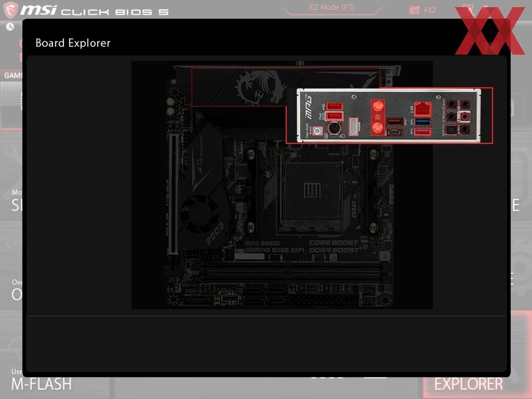Select the upper Wi-Fi antenna connector

pyautogui.click(x=377, y=106)
